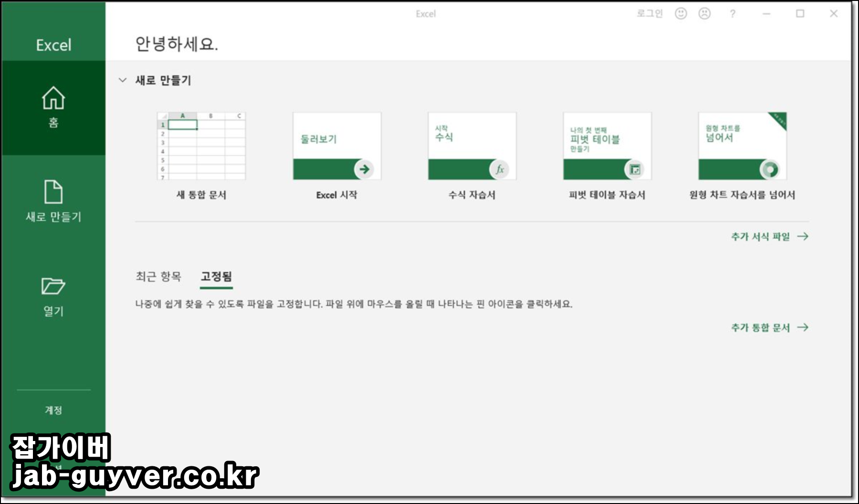Click the fx icon on formula card
Screen dimensions: 859x504
click(x=500, y=169)
